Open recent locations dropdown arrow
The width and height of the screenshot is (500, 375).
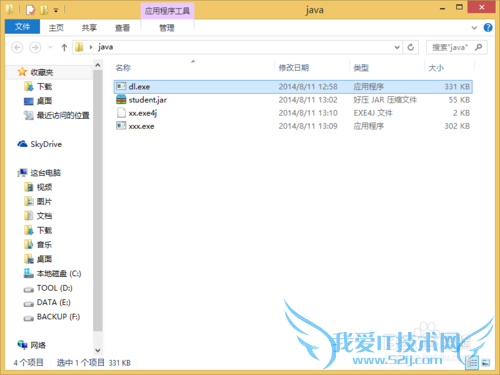[50, 47]
